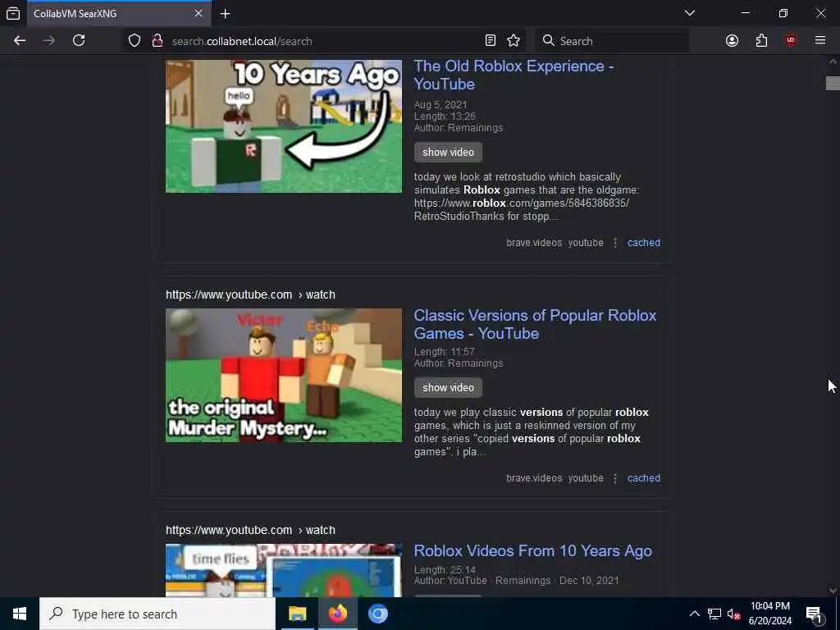Screen dimensions: 840x630
Task: Open Classic Versions of Popular Roblox Games link
Action: (x=535, y=325)
